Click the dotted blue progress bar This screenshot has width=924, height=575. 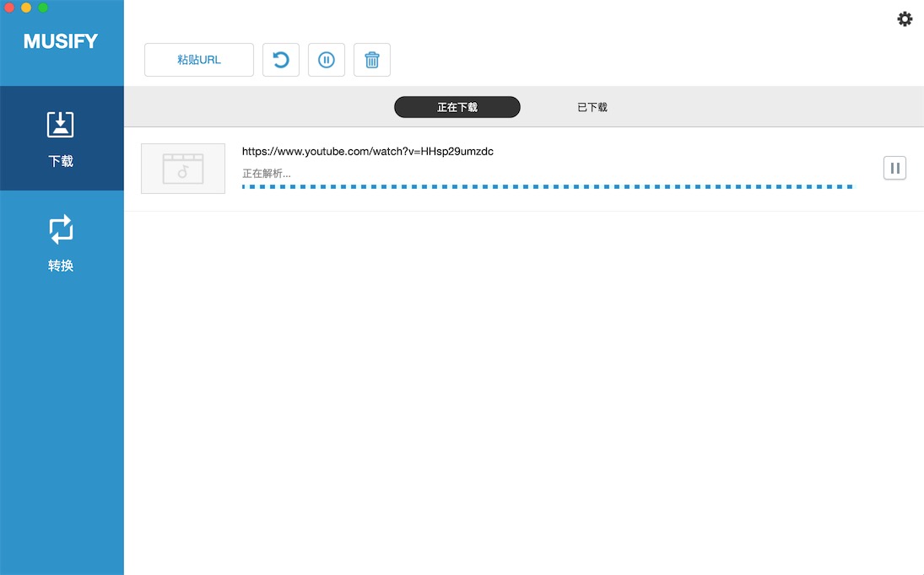click(548, 186)
